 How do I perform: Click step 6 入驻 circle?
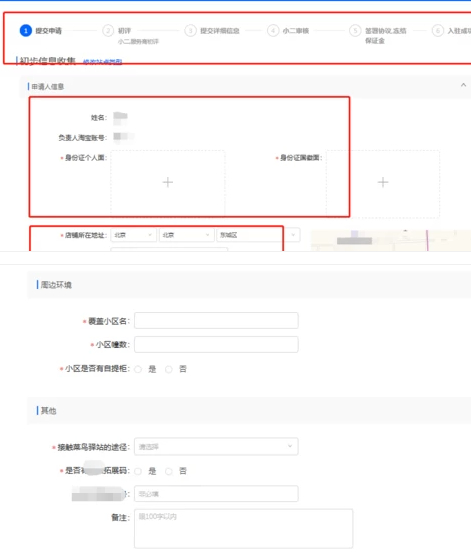click(x=438, y=31)
